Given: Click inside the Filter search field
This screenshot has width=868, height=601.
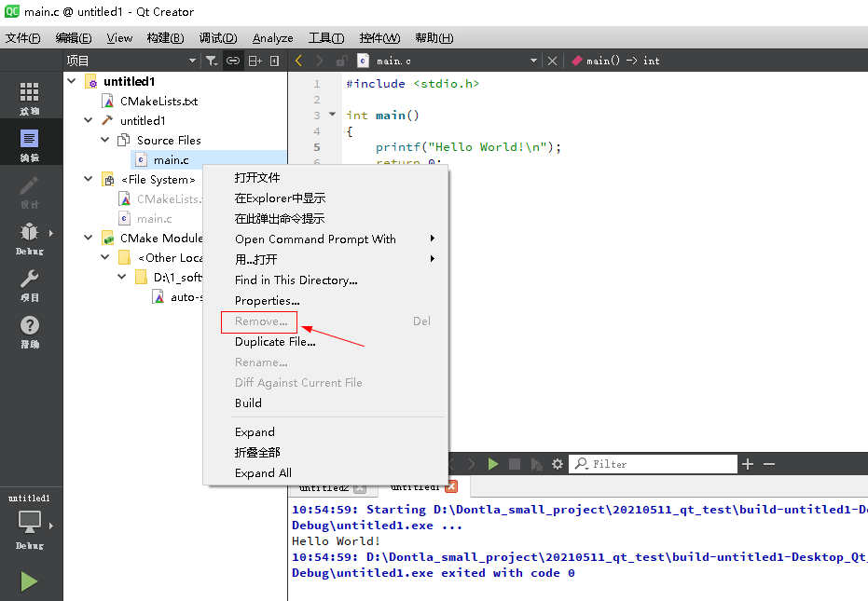Looking at the screenshot, I should [653, 463].
